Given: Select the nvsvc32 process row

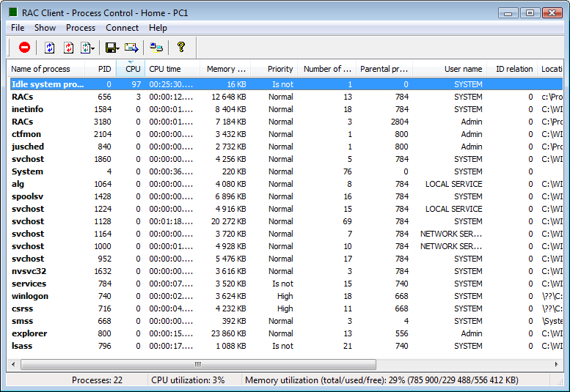Looking at the screenshot, I should tap(286, 271).
